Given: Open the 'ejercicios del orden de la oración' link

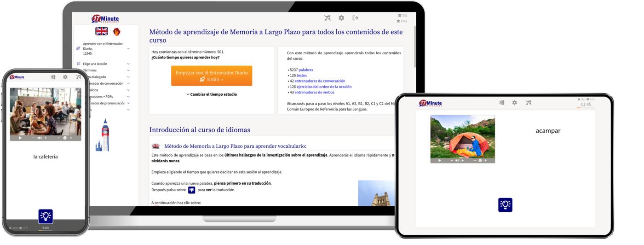Looking at the screenshot, I should 324,87.
